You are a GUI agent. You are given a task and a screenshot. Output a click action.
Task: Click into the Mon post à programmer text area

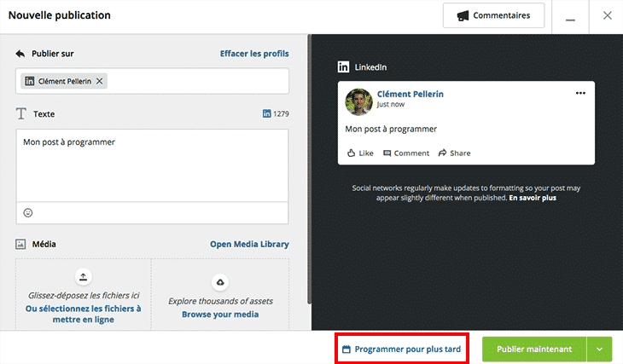click(152, 165)
